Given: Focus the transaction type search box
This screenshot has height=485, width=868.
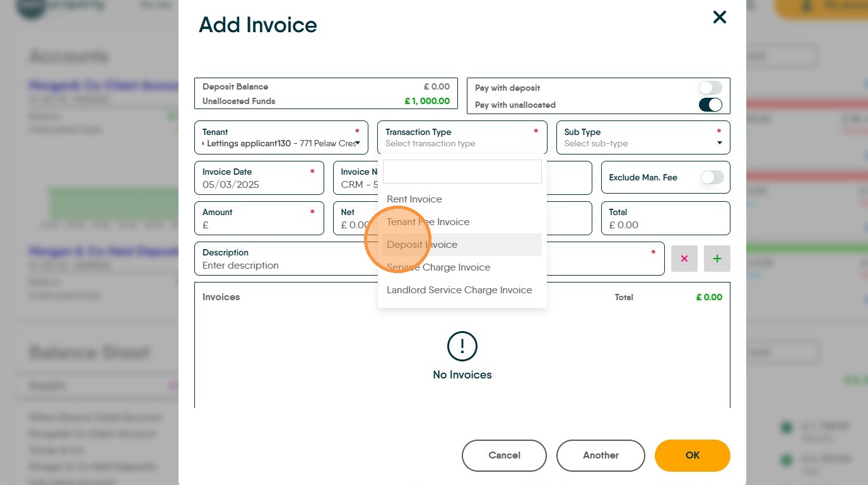Looking at the screenshot, I should point(462,172).
